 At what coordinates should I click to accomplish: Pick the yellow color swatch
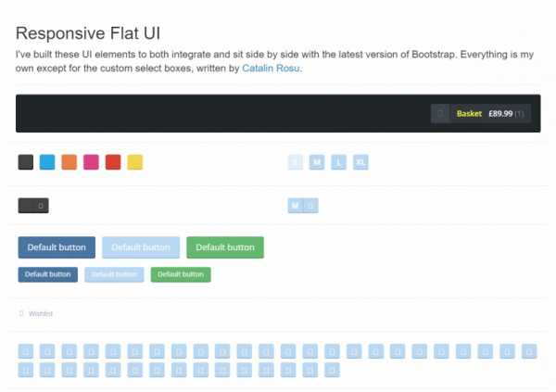click(x=135, y=162)
